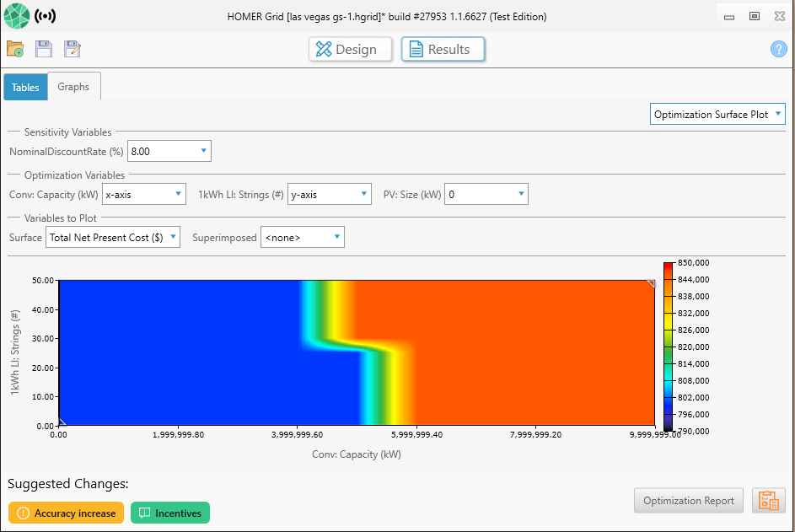Click the HOMER Grid logo icon
Screen dimensions: 795x532
point(17,16)
